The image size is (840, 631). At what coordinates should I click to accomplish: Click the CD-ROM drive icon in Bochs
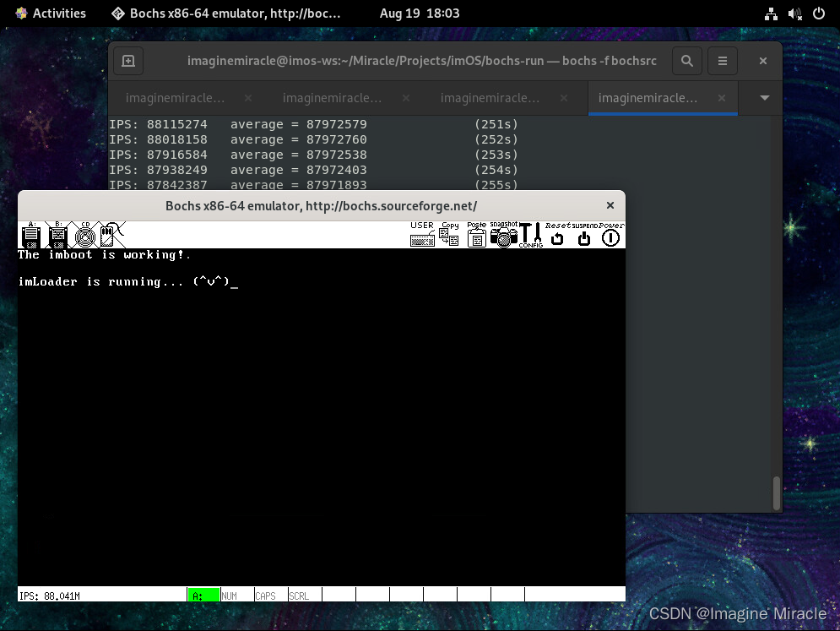[85, 235]
